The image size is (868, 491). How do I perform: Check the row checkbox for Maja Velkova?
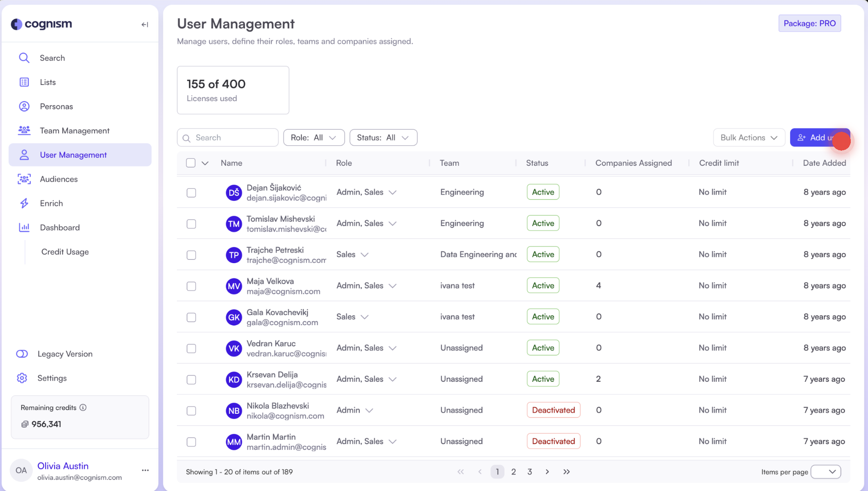click(x=191, y=286)
